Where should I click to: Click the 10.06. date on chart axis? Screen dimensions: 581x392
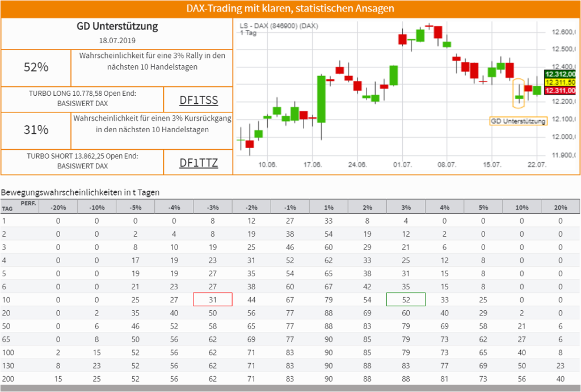267,165
